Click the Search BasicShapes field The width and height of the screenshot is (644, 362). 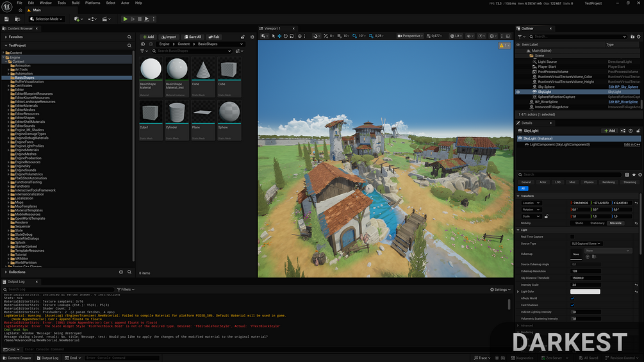(192, 51)
